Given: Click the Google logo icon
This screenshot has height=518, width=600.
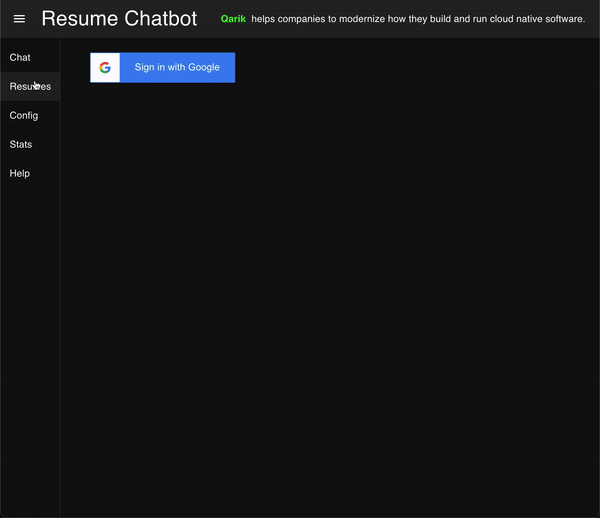Looking at the screenshot, I should click(x=105, y=67).
